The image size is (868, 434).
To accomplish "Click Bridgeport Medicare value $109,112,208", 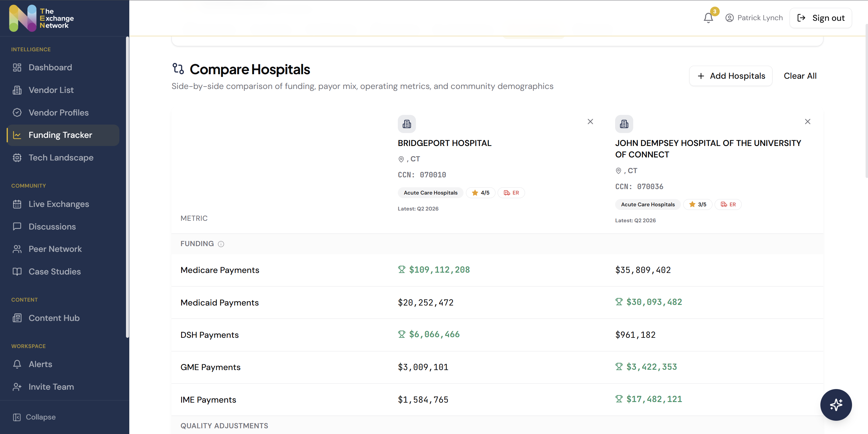I will (439, 270).
